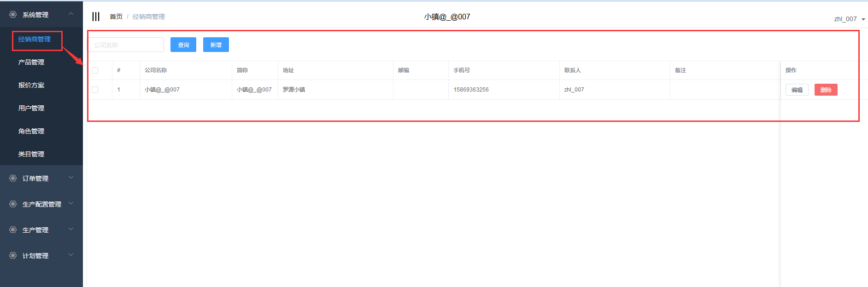
Task: Click the hamburger sidebar toggle icon
Action: 95,17
